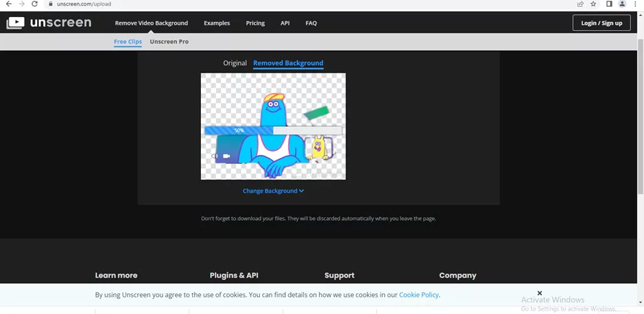Click the 50% progress bar
This screenshot has height=314, width=644.
click(273, 130)
